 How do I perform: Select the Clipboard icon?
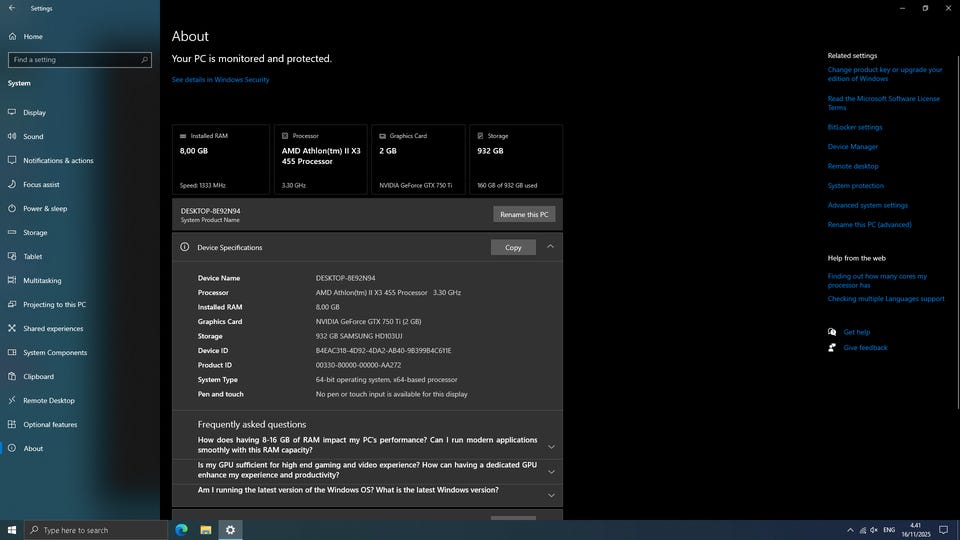coord(12,376)
